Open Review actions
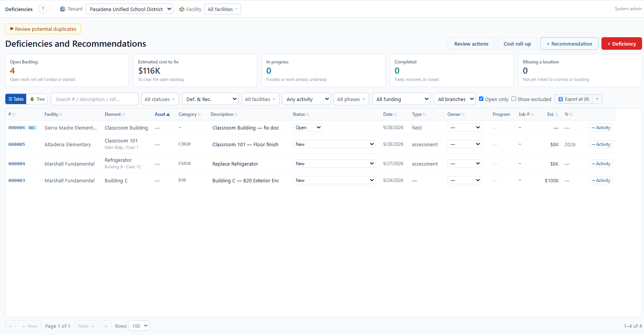Image resolution: width=644 pixels, height=335 pixels. coord(471,44)
